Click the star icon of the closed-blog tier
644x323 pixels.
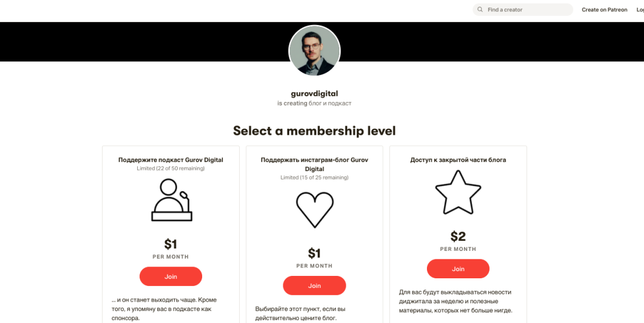(458, 192)
